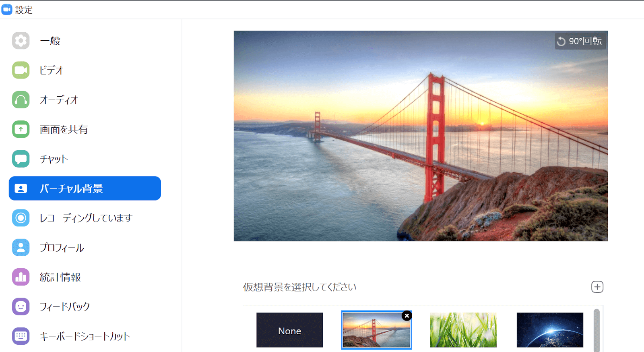Add a new virtual background with plus icon
Screen dimensions: 644x352
(x=597, y=287)
